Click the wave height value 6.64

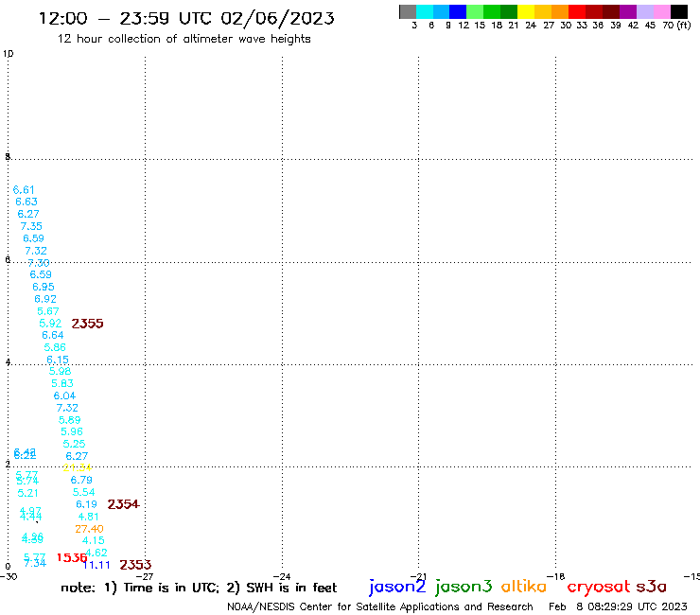click(x=53, y=336)
